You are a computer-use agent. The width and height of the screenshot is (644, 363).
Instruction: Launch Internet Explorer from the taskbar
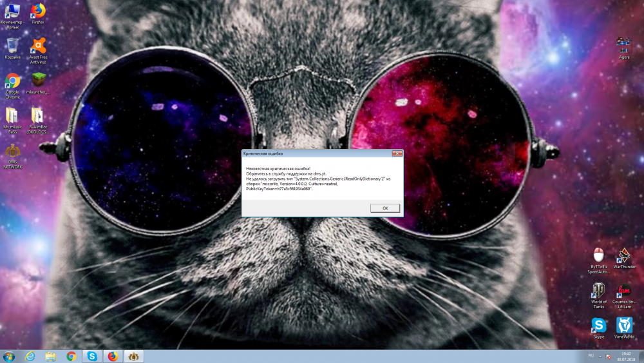30,356
